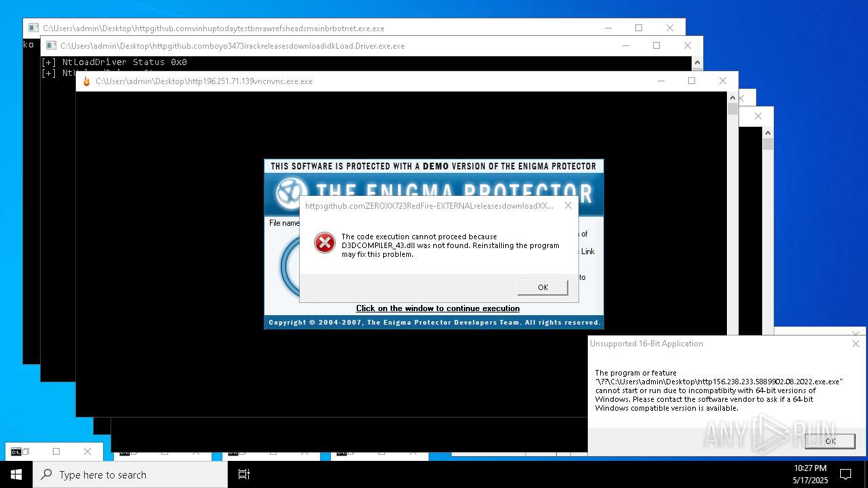
Task: Click the red error icon in the dialog
Action: click(x=325, y=243)
